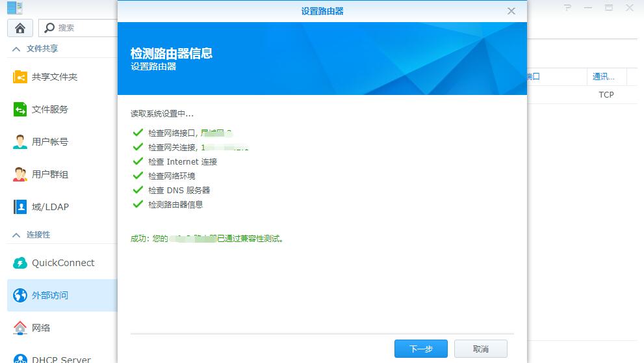
Task: Click the 通讯... column header
Action: point(606,77)
